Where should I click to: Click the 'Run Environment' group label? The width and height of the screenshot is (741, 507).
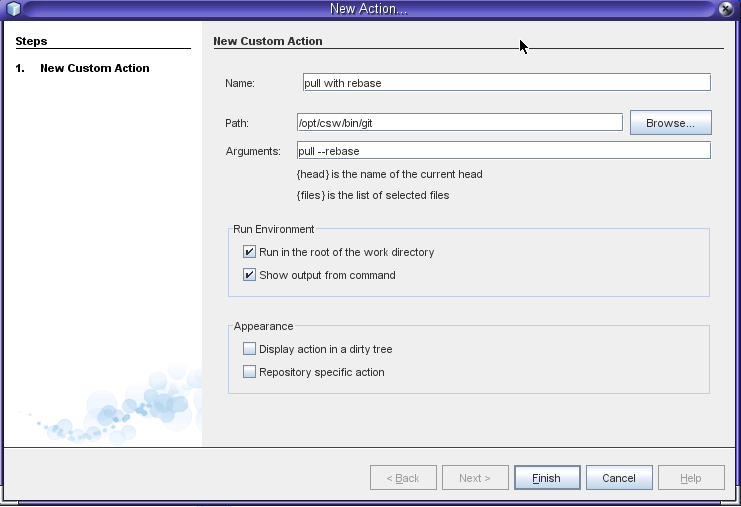click(274, 229)
